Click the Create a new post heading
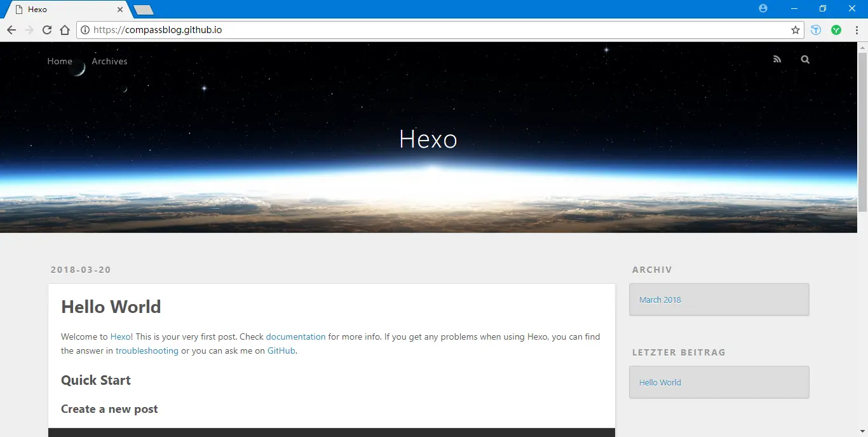Viewport: 868px width, 437px height. coord(109,409)
